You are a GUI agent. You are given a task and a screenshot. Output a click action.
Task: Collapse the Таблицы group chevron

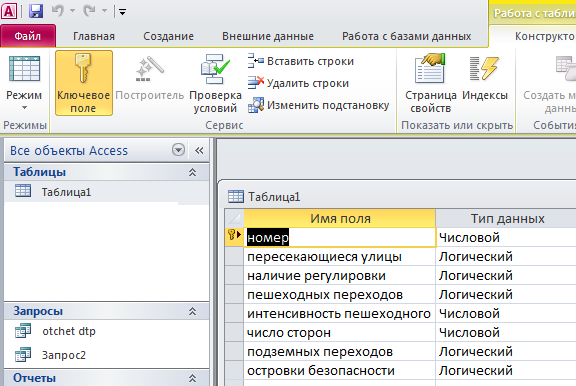(192, 172)
